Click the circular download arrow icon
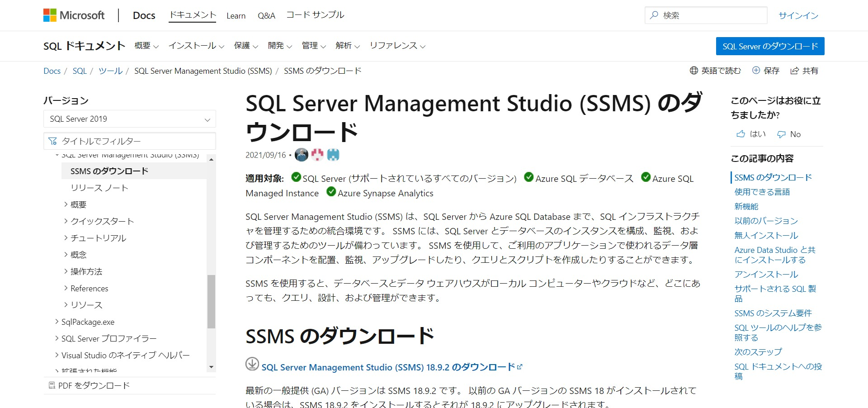868x408 pixels. (x=252, y=364)
